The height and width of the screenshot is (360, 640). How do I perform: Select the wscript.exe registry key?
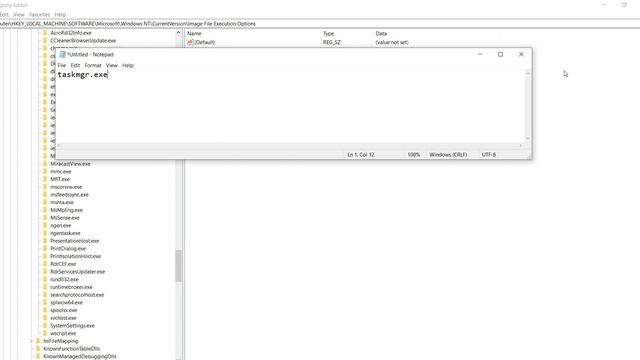click(x=63, y=333)
